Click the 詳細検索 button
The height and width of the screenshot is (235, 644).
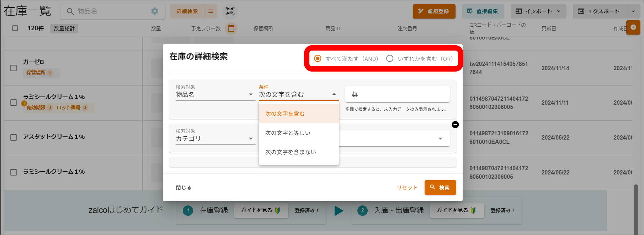coord(187,11)
